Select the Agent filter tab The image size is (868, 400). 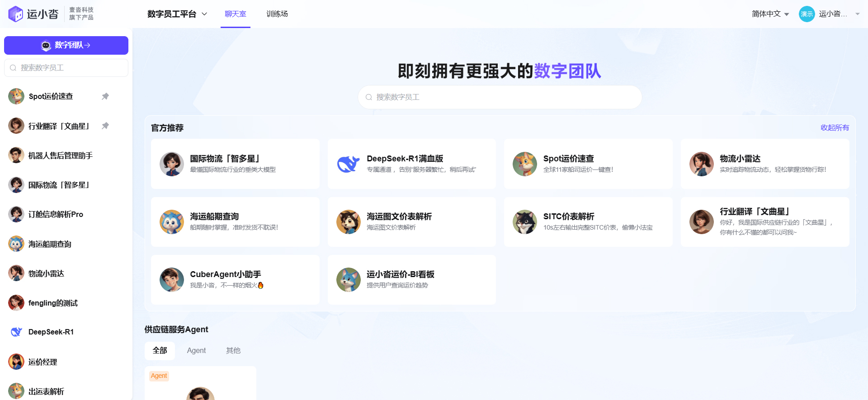pos(196,351)
